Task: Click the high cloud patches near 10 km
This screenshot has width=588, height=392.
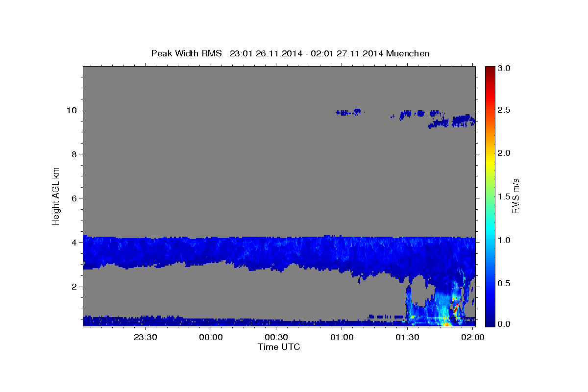Action: pos(406,118)
